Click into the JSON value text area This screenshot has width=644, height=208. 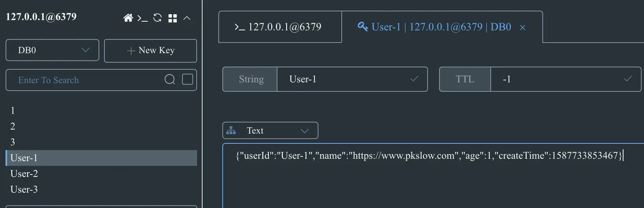(x=430, y=181)
